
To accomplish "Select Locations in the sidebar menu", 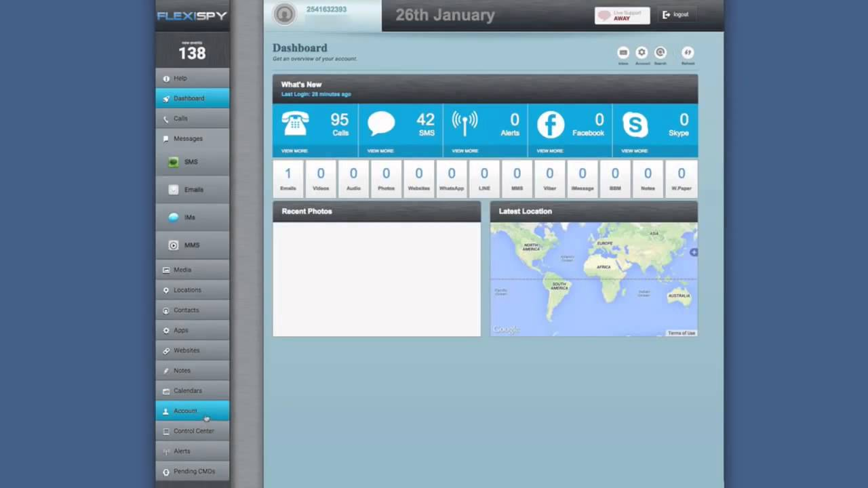I will [x=187, y=290].
